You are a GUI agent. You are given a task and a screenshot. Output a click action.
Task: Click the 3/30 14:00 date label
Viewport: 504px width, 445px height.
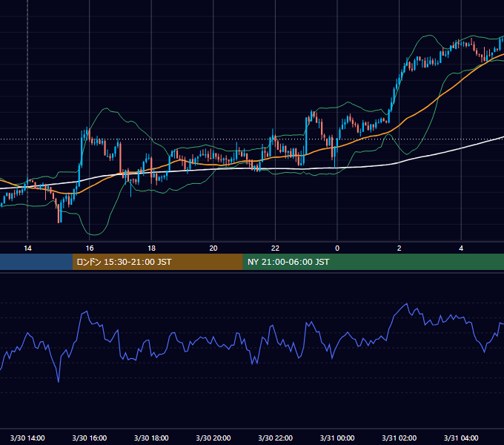[27, 438]
